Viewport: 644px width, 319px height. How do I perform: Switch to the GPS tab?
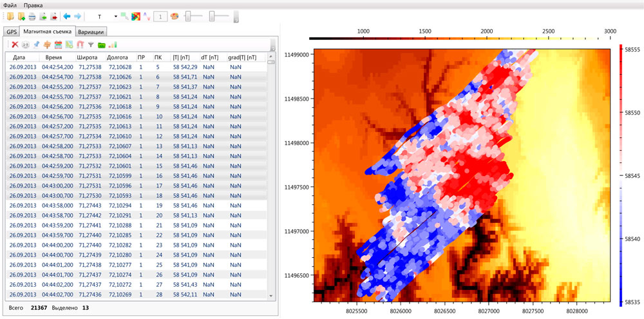click(11, 32)
